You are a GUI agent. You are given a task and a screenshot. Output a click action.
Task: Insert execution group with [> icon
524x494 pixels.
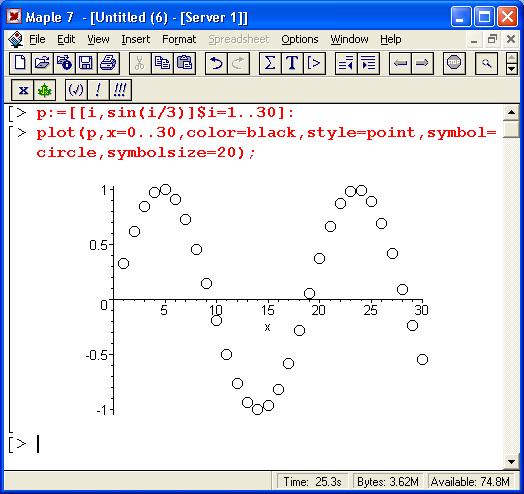(314, 63)
